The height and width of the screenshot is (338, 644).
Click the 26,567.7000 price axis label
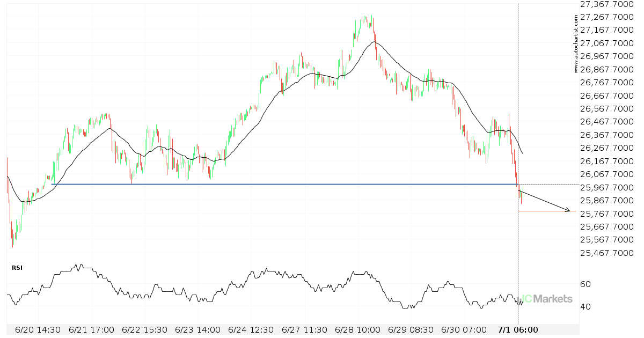(608, 109)
